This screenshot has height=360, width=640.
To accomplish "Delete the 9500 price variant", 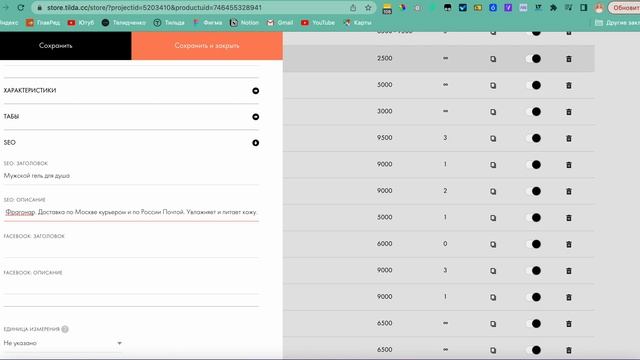I will [569, 138].
